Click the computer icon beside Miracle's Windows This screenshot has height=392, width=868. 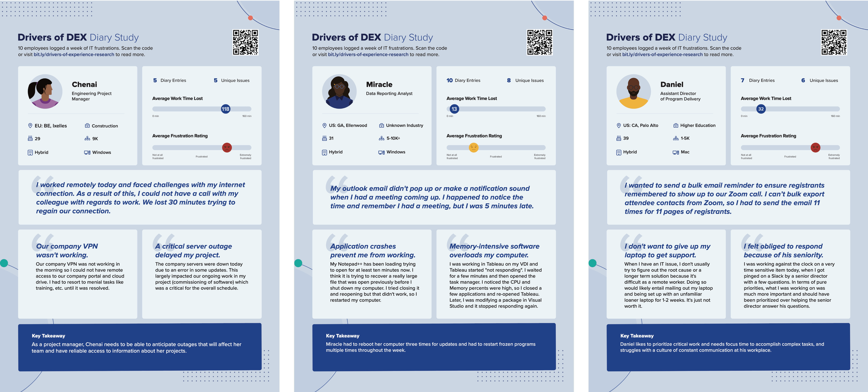click(382, 152)
